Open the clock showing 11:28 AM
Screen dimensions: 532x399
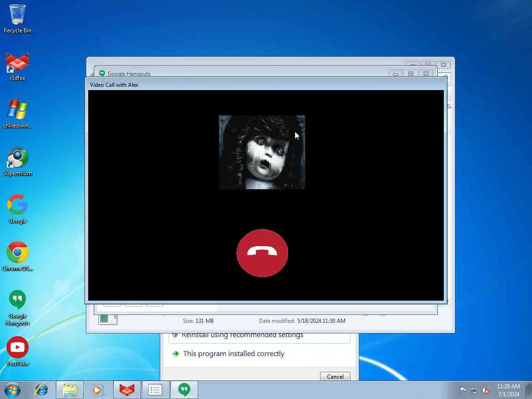(508, 390)
